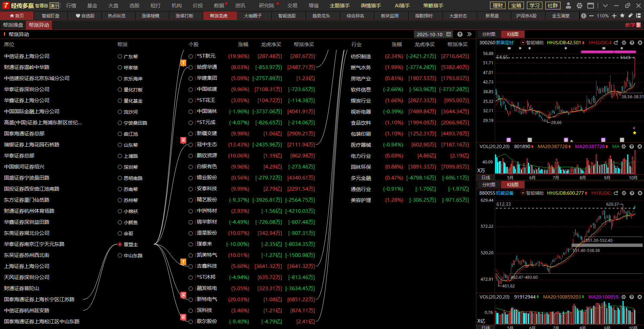Click the zoom-in plus icon beside 110%
Image resolution: width=644 pixels, height=329 pixels.
click(614, 16)
